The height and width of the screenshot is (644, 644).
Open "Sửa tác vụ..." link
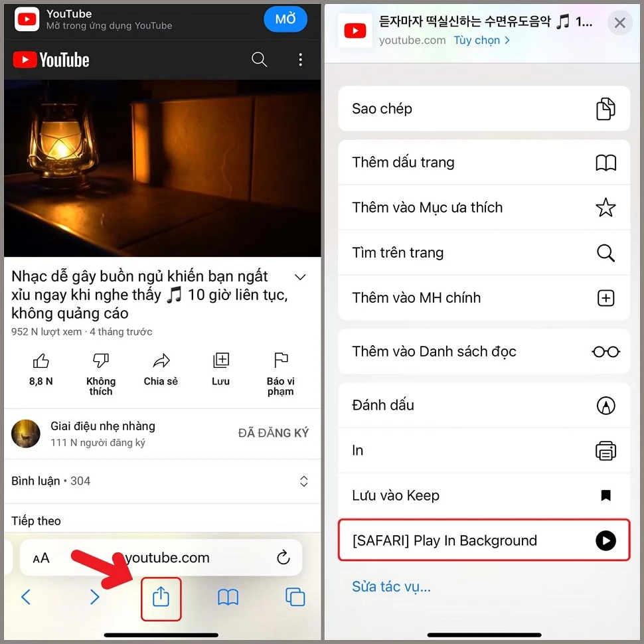click(x=391, y=586)
